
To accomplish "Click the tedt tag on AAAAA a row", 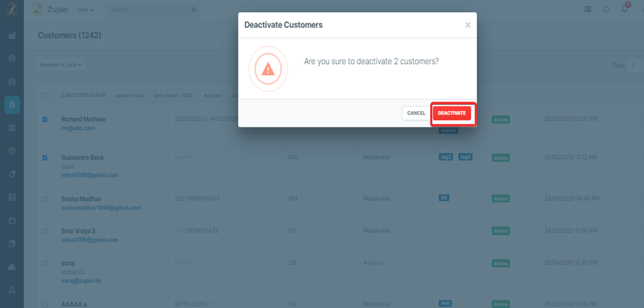I will point(446,303).
